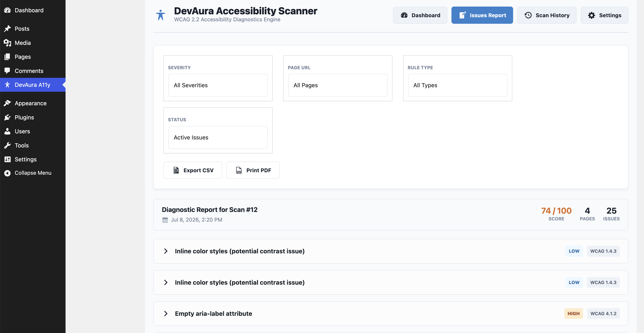The height and width of the screenshot is (333, 644).
Task: Open Comments in the admin menu
Action: (33, 71)
